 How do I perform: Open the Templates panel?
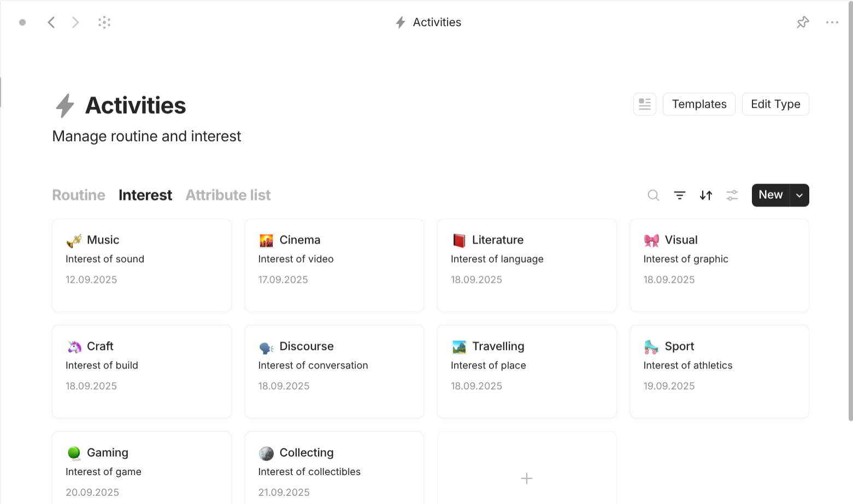tap(699, 104)
